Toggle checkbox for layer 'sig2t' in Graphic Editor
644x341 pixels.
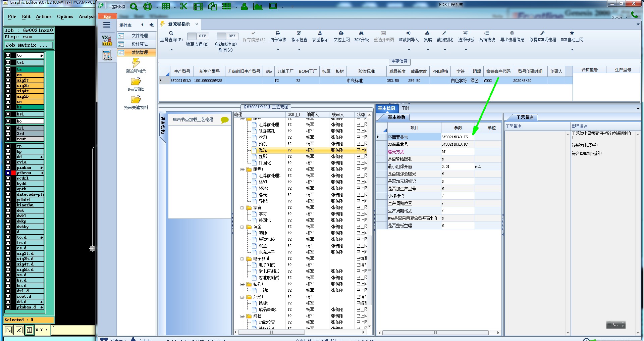click(x=8, y=80)
